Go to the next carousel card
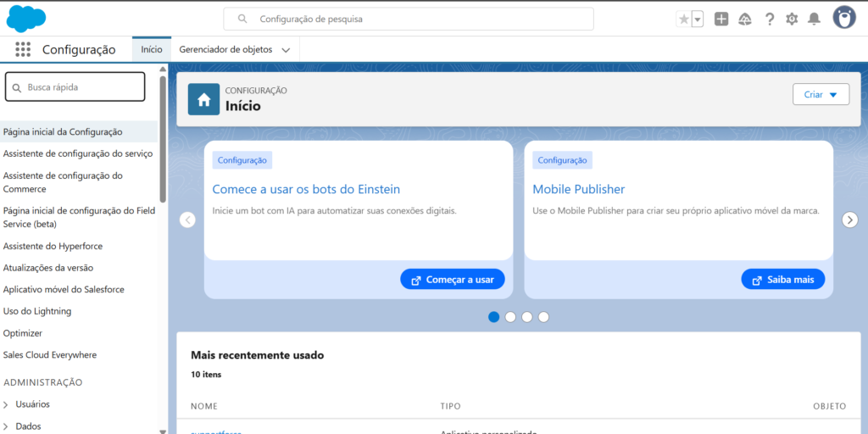 (x=849, y=220)
